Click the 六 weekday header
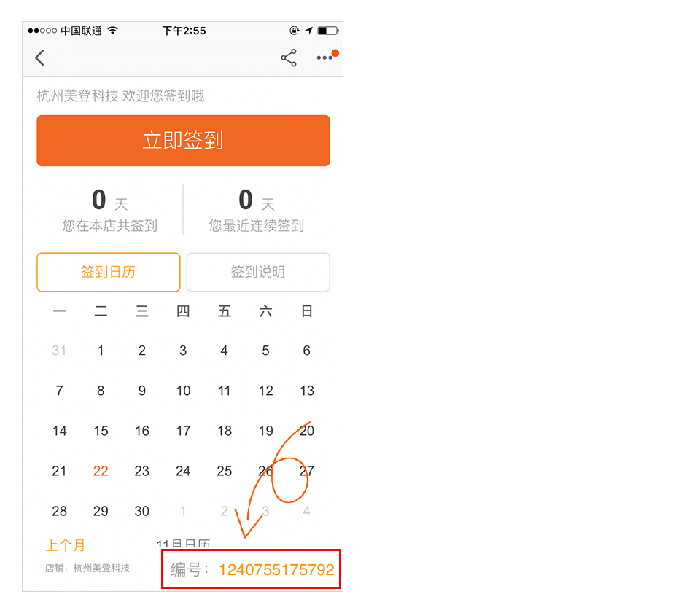 coord(265,311)
